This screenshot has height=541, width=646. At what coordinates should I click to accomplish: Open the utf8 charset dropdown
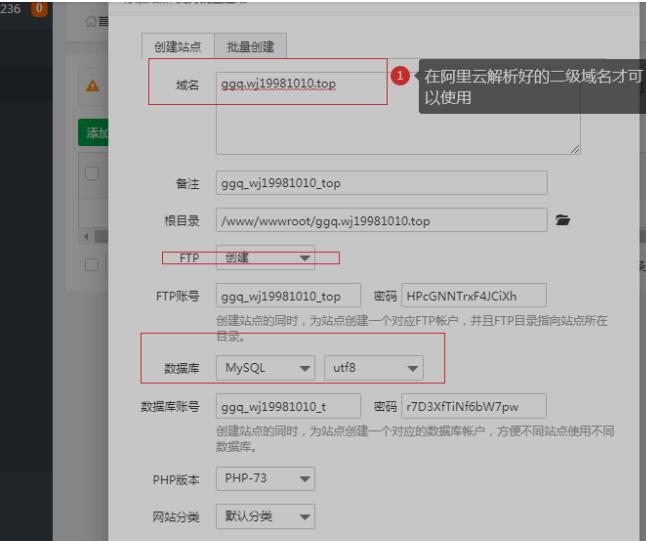click(x=373, y=369)
